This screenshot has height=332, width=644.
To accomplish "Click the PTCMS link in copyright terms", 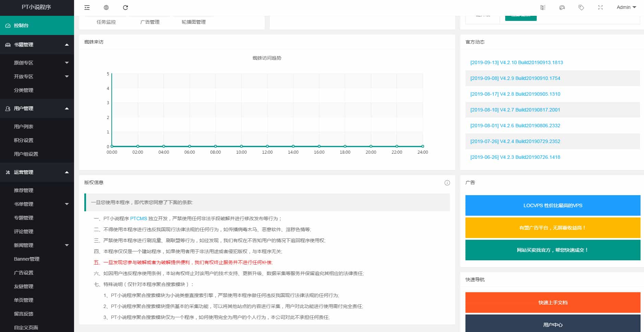I will (x=138, y=218).
